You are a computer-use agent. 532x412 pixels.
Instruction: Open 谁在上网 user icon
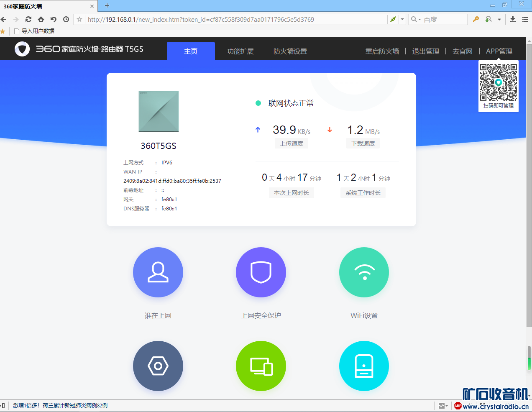(158, 272)
